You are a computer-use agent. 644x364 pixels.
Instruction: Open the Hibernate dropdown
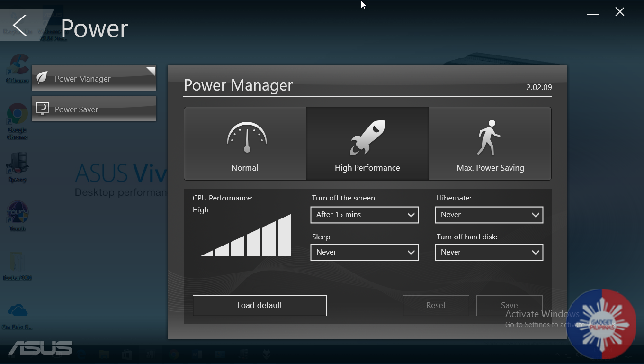[x=489, y=215]
